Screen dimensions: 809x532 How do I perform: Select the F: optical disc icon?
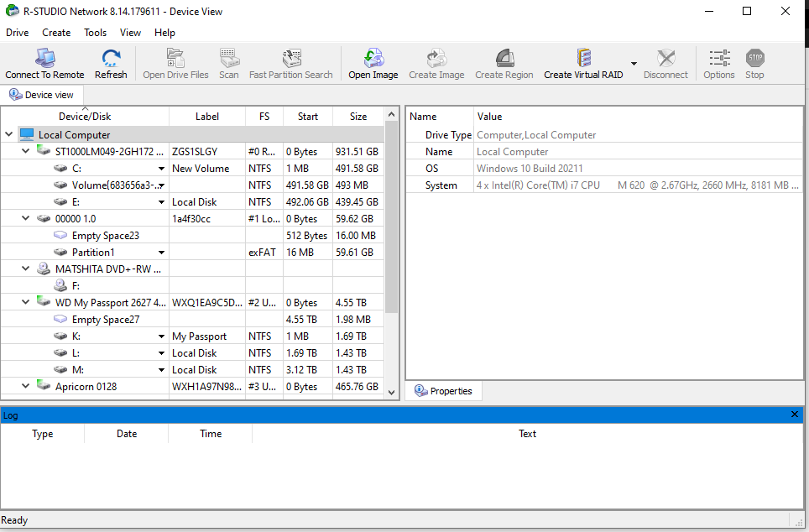[60, 285]
